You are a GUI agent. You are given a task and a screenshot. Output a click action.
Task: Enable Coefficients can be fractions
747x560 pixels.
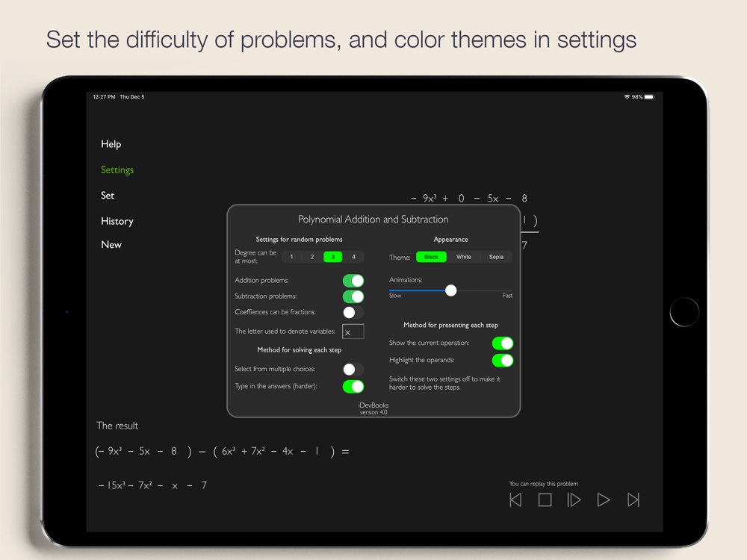coord(353,312)
